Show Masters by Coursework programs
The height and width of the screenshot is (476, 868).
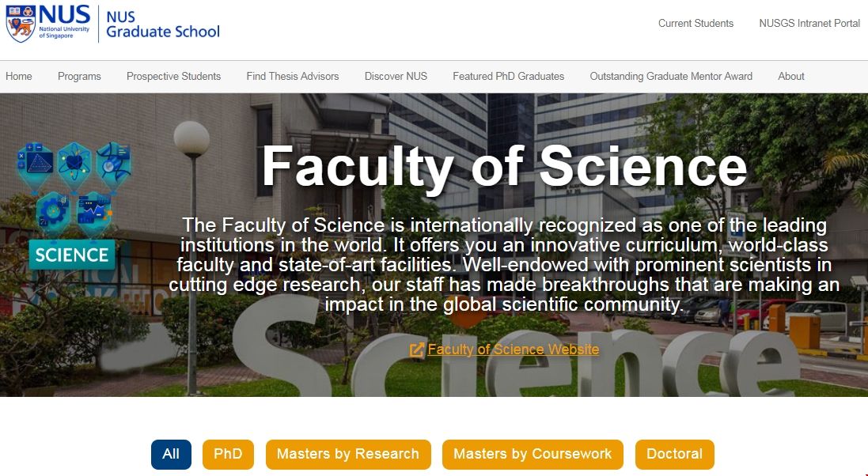click(x=533, y=455)
